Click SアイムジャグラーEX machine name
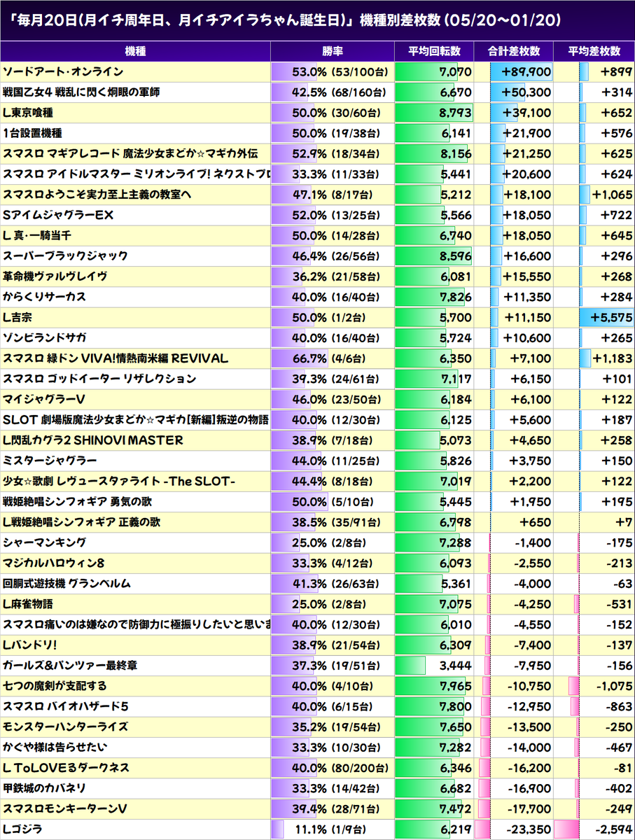The width and height of the screenshot is (635, 840). coord(58,215)
